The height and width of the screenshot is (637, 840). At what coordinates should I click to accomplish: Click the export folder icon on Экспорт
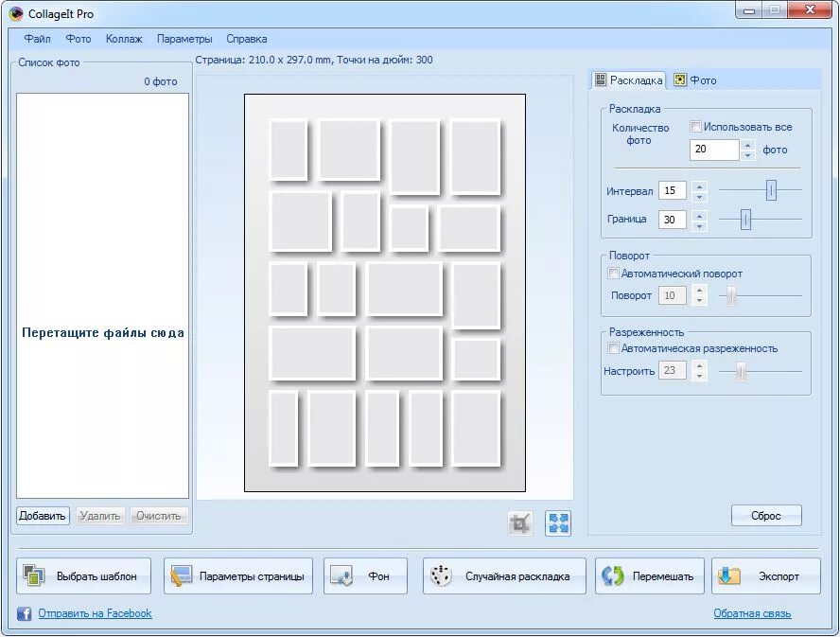coord(729,575)
